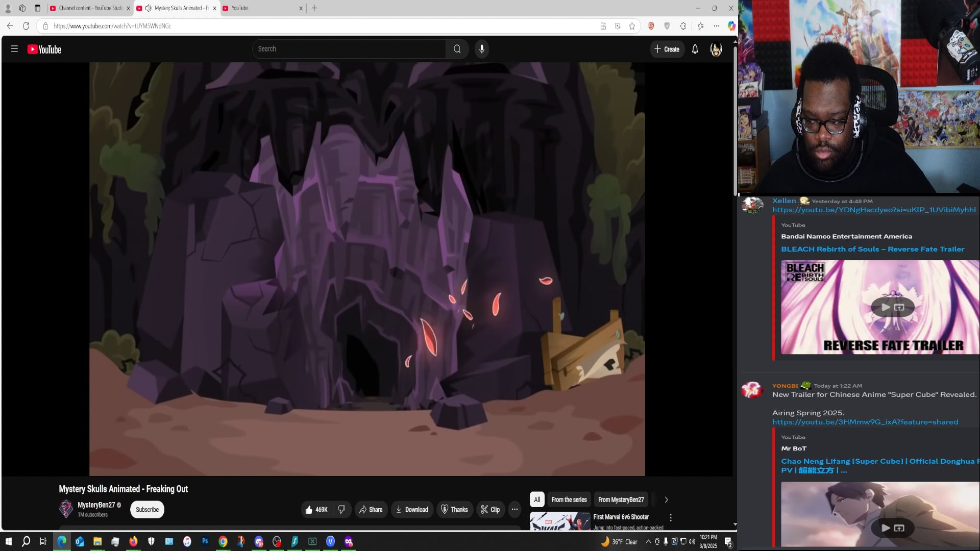Viewport: 980px width, 551px height.
Task: Click the browser address bar URL
Action: (112, 26)
